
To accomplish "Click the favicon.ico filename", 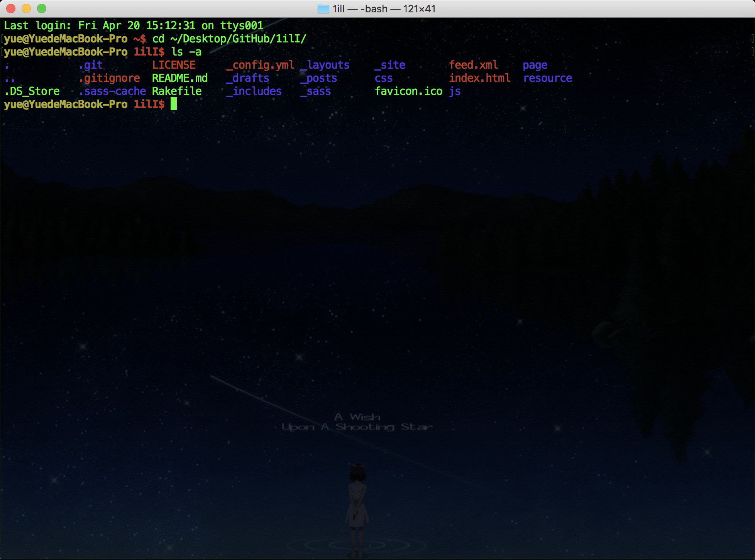I will (x=408, y=91).
